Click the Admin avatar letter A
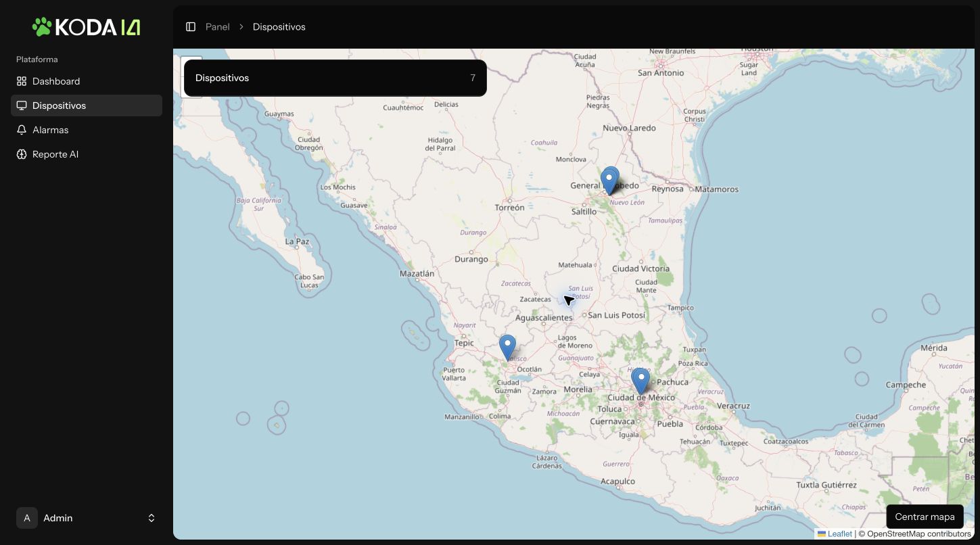 tap(27, 518)
